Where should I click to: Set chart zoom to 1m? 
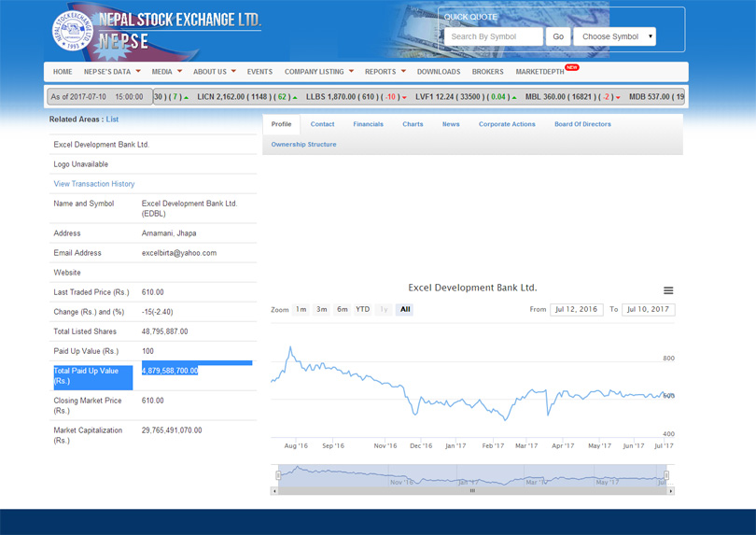[301, 309]
